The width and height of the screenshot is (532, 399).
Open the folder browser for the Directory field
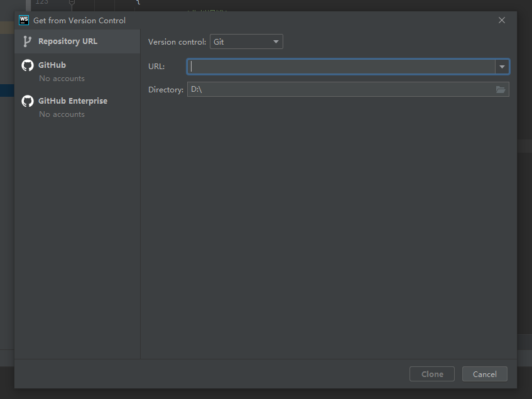point(501,89)
